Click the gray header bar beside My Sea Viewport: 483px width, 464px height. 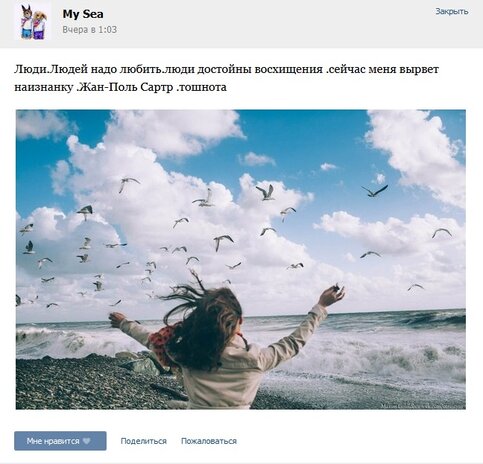267,23
